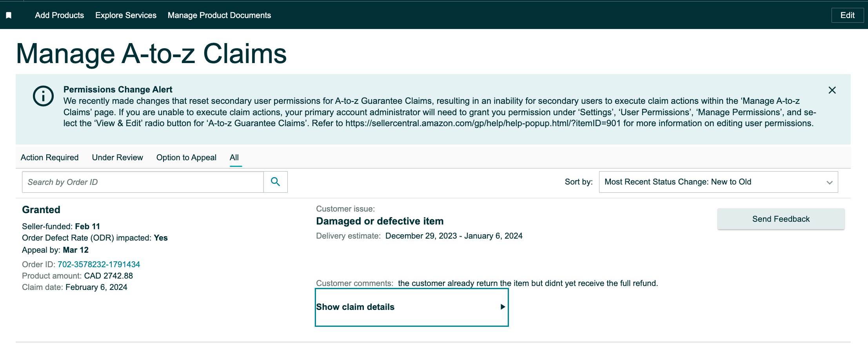Screen dimensions: 868x344
Task: Open Add Products menu item
Action: click(x=59, y=15)
